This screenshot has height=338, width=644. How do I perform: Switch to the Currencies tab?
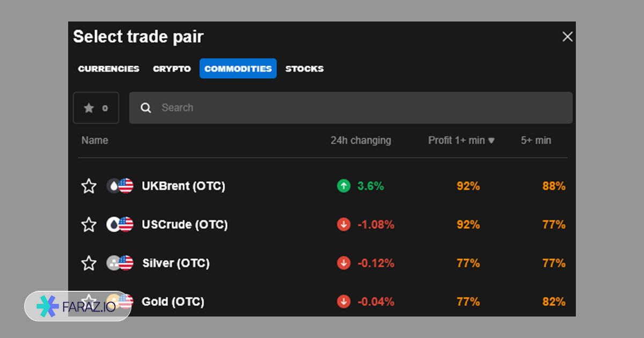[x=108, y=69]
